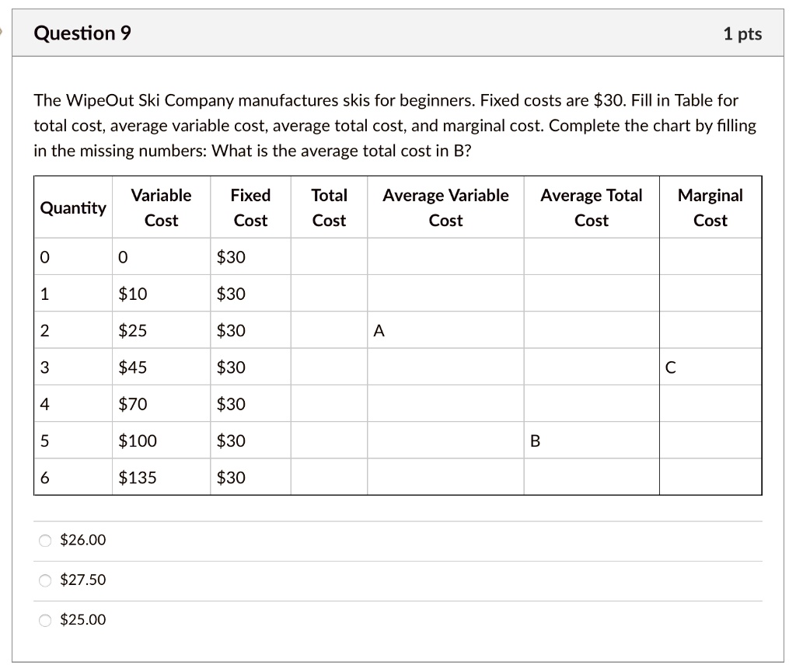Click table cell containing letter A

coord(379,330)
